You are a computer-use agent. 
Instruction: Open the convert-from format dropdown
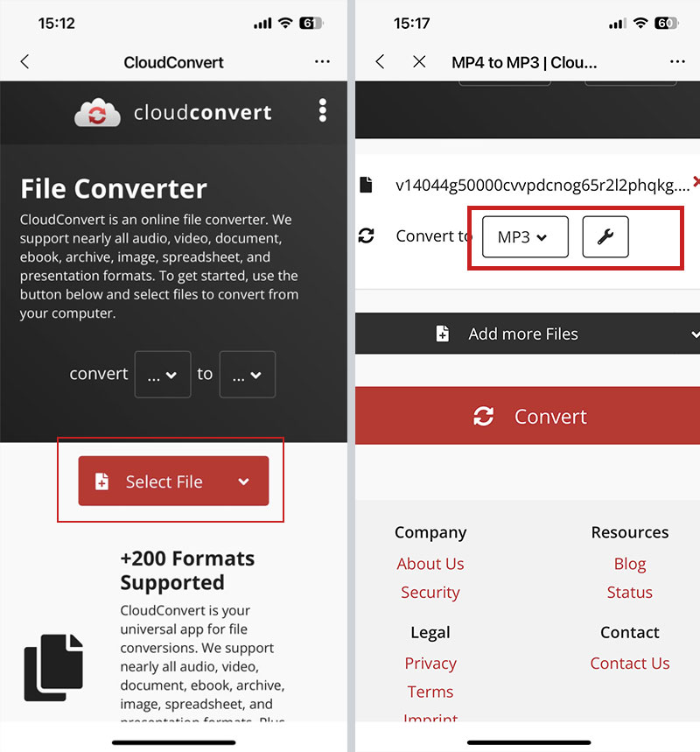click(163, 375)
